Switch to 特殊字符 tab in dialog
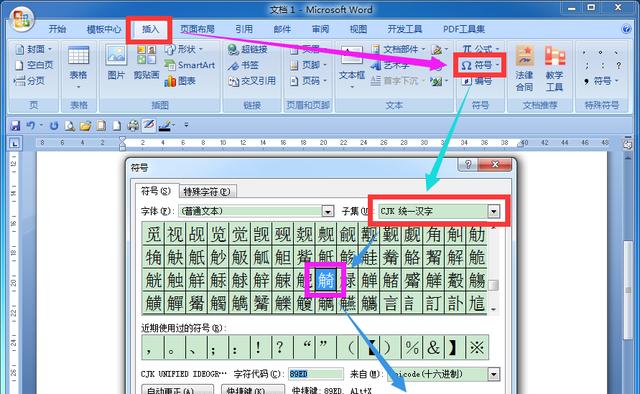640x394 pixels. [207, 191]
